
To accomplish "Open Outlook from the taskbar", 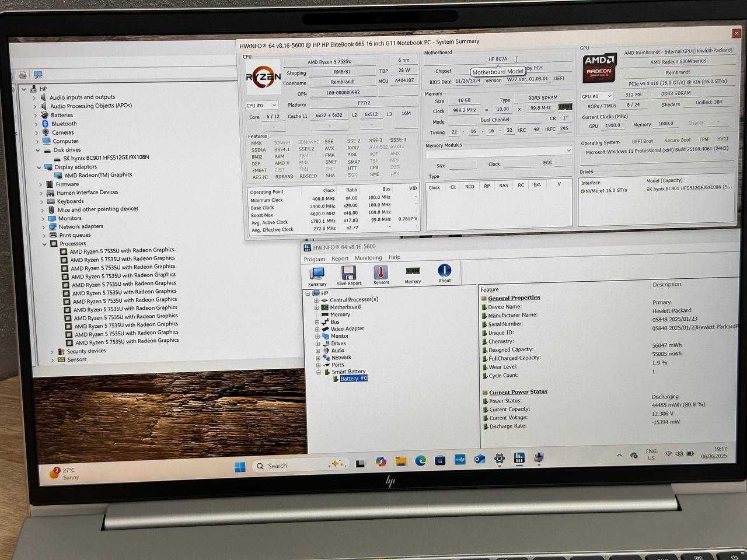I will (x=479, y=459).
